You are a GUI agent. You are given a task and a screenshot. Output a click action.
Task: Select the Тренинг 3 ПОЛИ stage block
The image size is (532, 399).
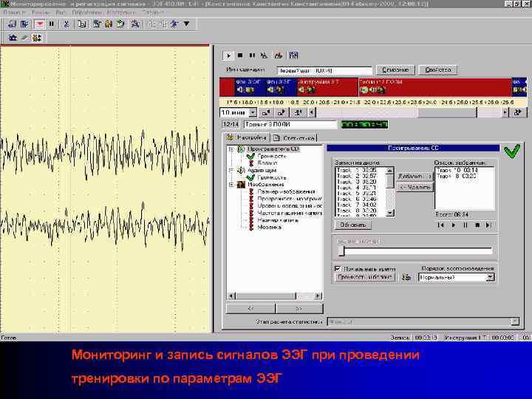434,86
